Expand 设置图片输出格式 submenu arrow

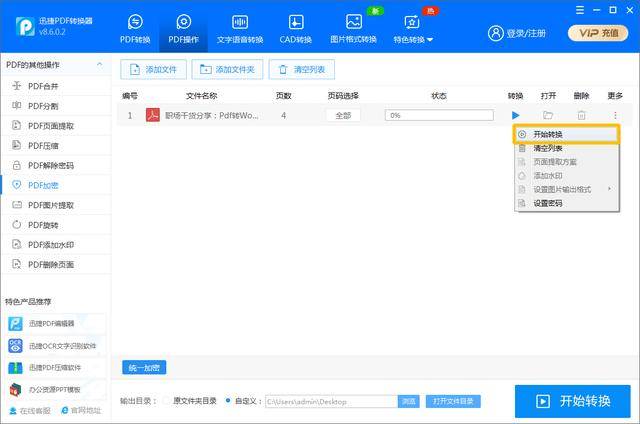[x=609, y=189]
